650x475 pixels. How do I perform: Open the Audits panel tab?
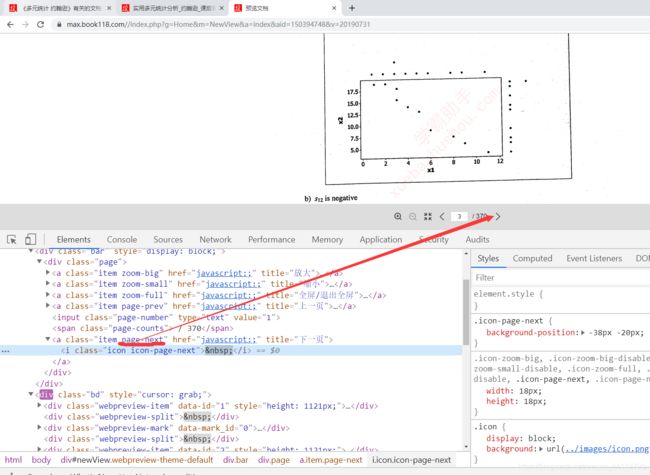[477, 240]
